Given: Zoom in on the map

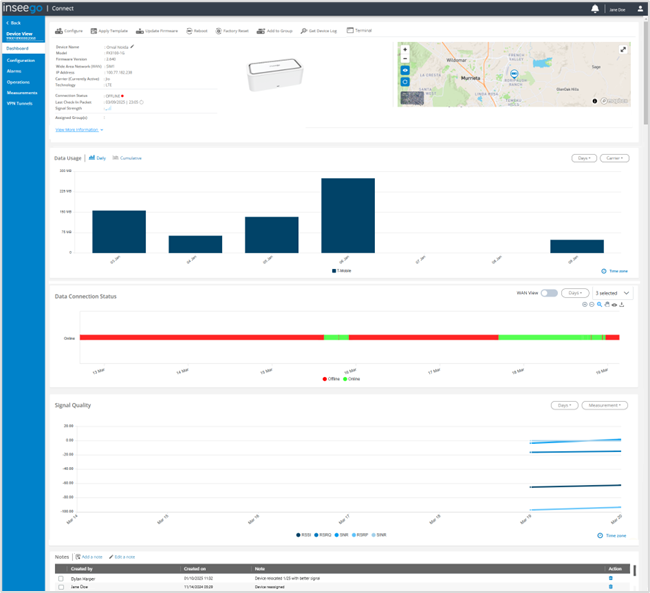Looking at the screenshot, I should coord(405,49).
